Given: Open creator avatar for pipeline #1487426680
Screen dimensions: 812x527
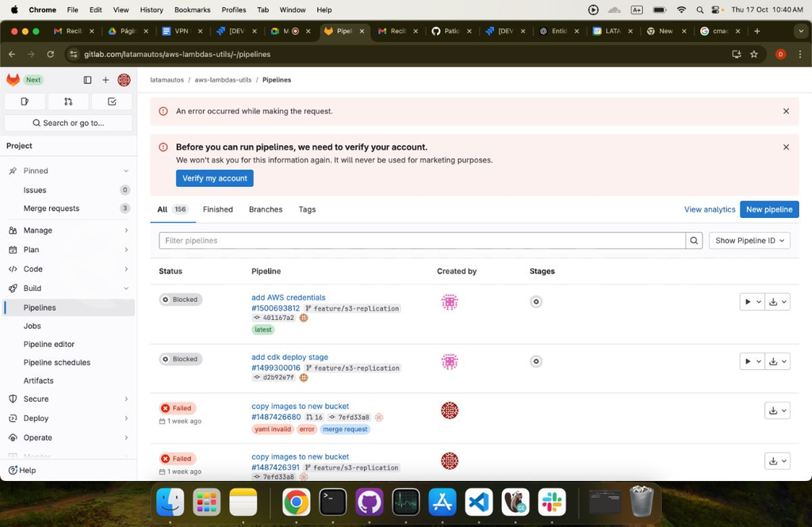Looking at the screenshot, I should [x=450, y=411].
